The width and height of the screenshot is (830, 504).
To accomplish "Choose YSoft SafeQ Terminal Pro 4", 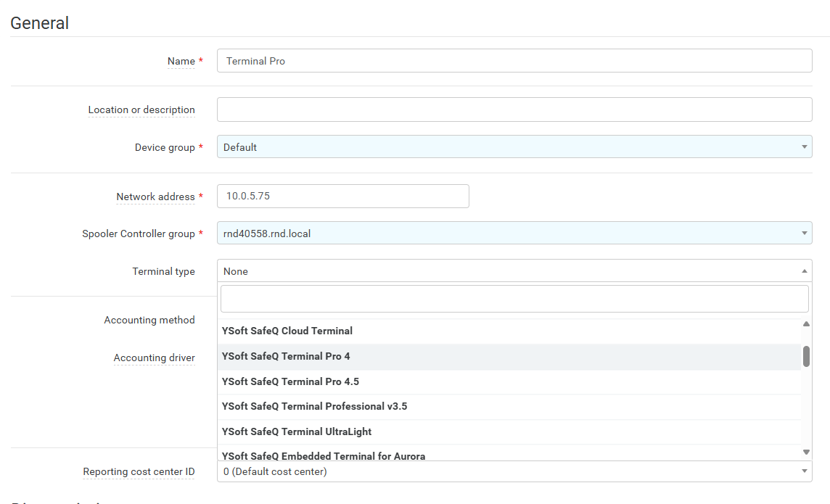I will coord(286,356).
